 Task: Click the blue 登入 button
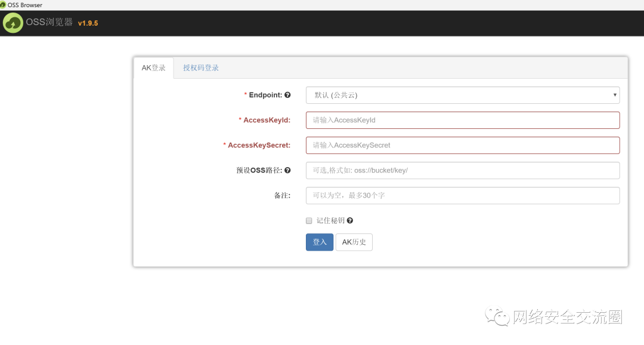point(320,242)
